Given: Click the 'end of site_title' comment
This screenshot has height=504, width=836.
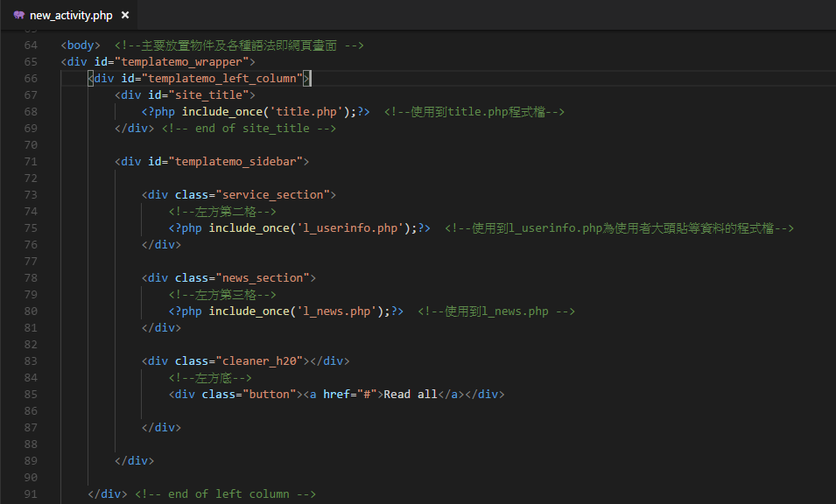Looking at the screenshot, I should [x=249, y=129].
